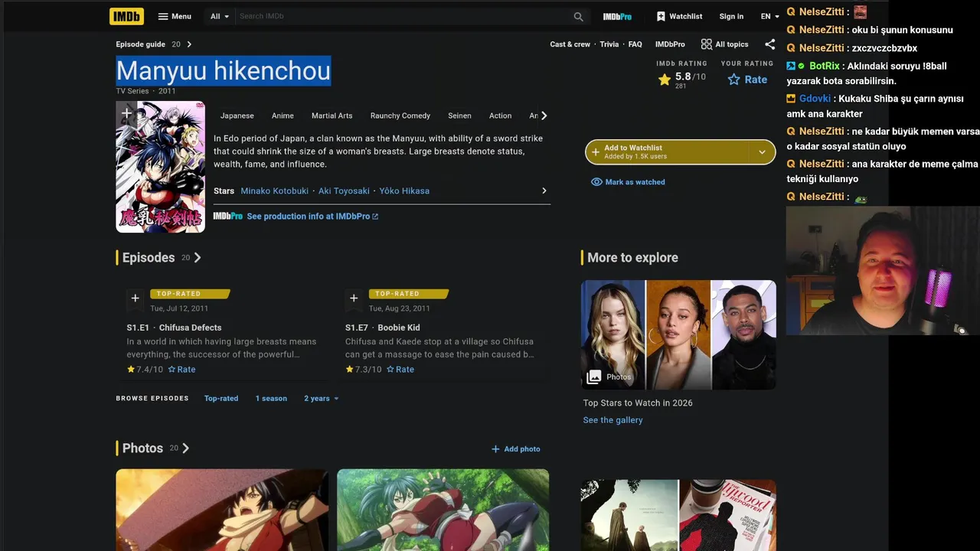Click the IMDb logo home button
Viewport: 980px width, 551px height.
(126, 16)
